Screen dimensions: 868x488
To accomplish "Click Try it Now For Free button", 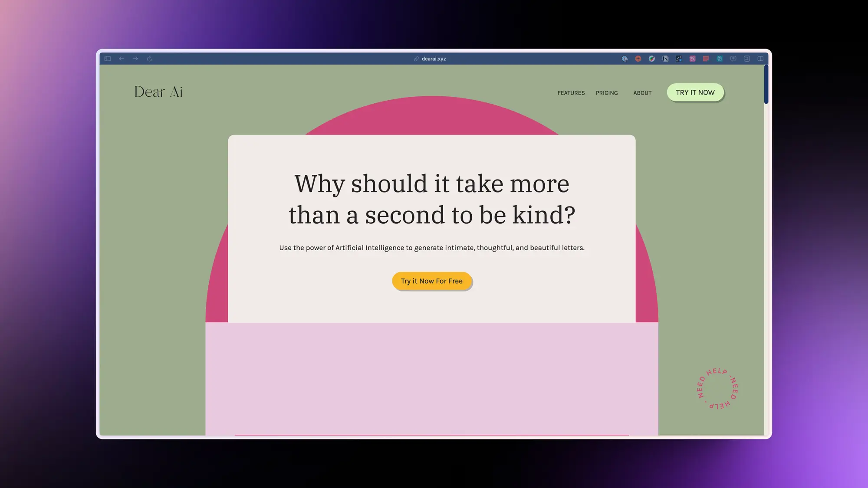I will (x=432, y=281).
